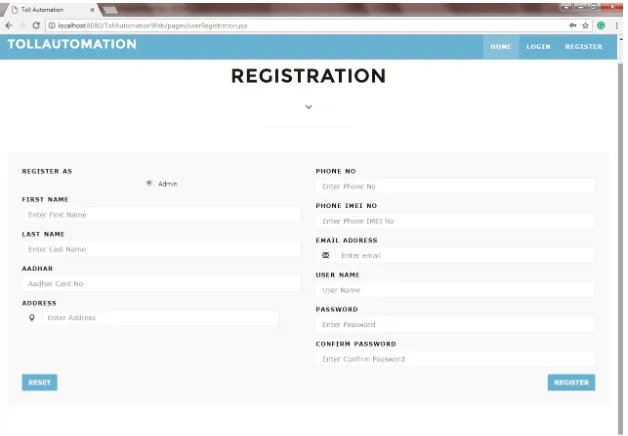Click the REGISTER AS label
This screenshot has height=436, width=628.
click(47, 171)
